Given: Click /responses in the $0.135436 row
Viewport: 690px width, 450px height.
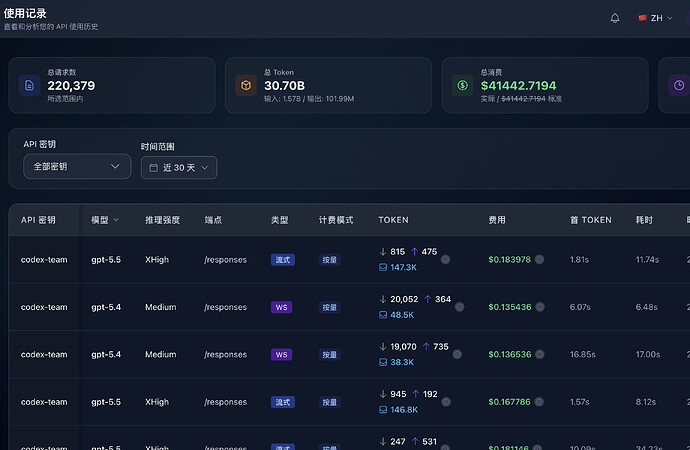Looking at the screenshot, I should pos(225,307).
